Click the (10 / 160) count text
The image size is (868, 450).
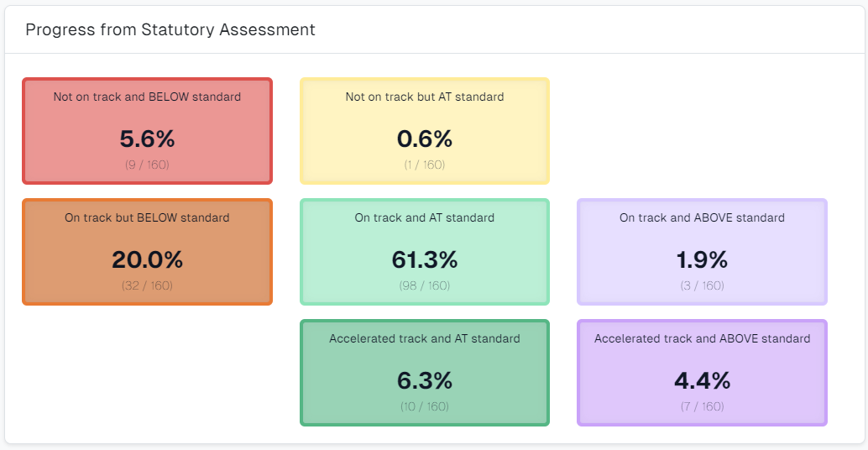(425, 406)
